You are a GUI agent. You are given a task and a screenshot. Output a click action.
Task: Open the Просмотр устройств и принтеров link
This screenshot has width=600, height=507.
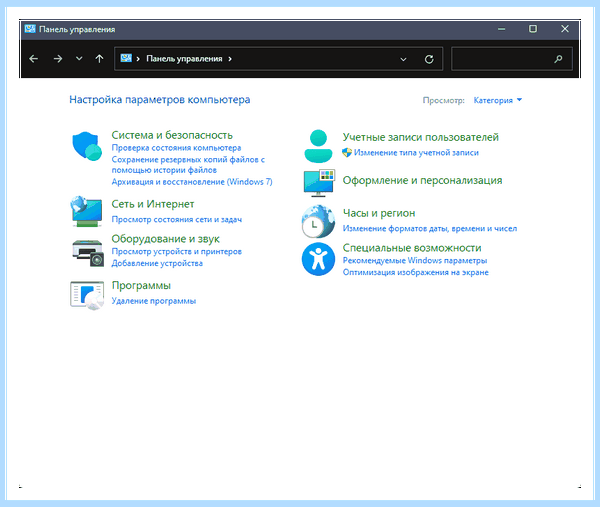[177, 251]
